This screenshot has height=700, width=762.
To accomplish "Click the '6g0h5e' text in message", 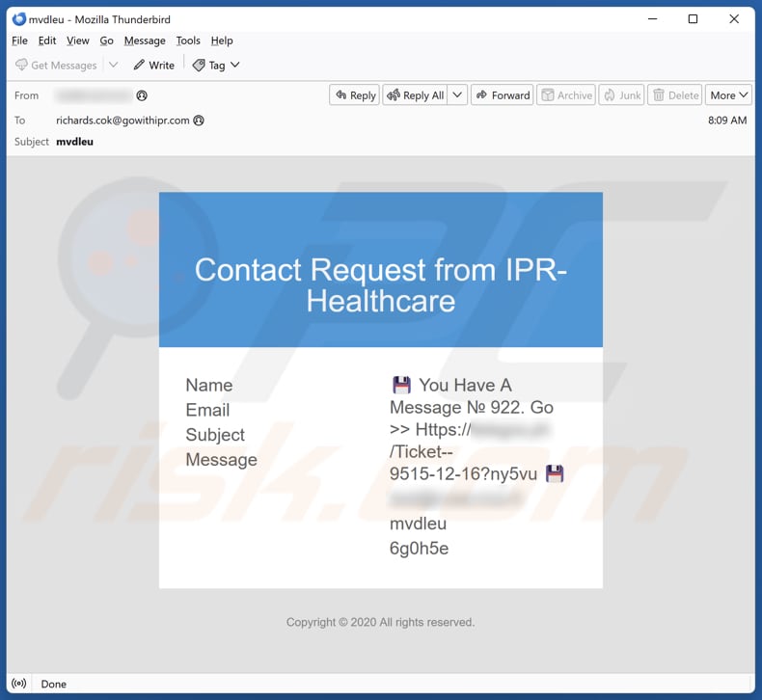I will click(x=419, y=549).
